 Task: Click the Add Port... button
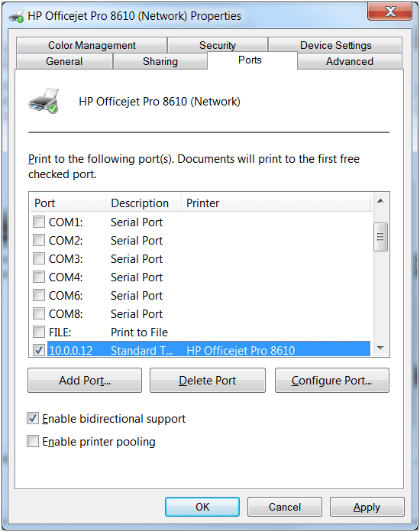(x=85, y=381)
